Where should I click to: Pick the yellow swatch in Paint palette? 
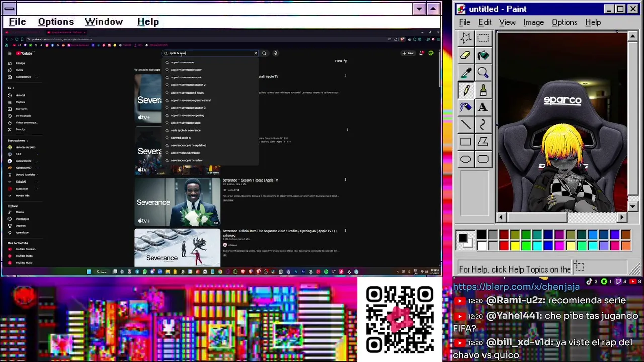(x=515, y=246)
